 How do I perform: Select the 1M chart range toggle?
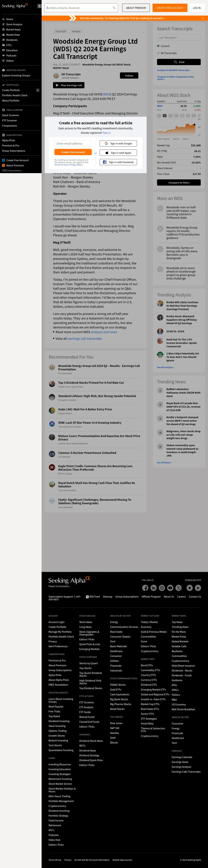pos(171,115)
